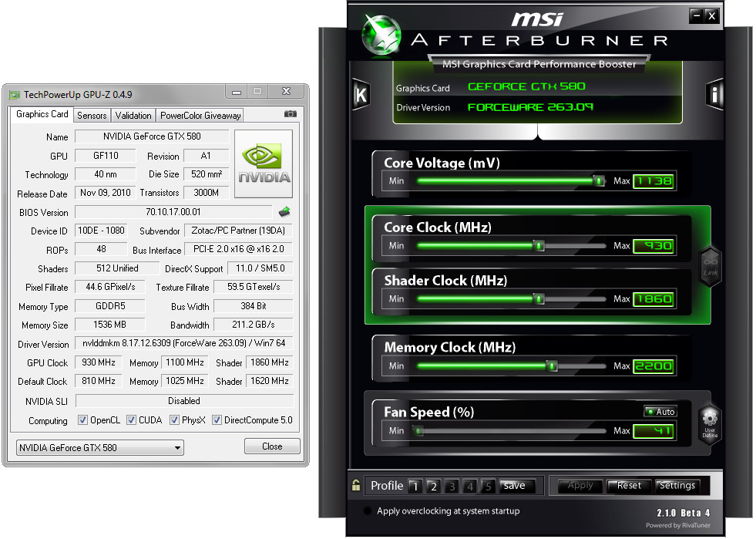Click the Apply button in Afterburner
756x539 pixels.
(x=580, y=486)
